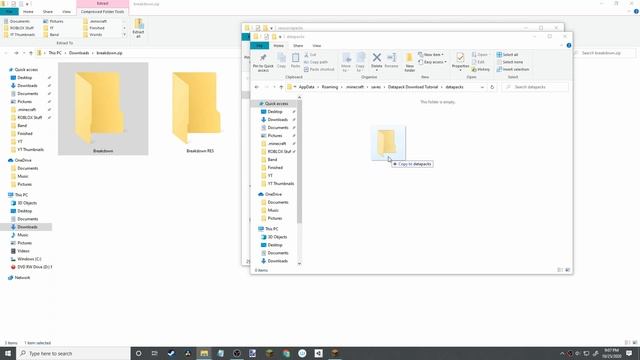
Task: Click This PC in breakdown.zip address path
Action: (x=55, y=53)
